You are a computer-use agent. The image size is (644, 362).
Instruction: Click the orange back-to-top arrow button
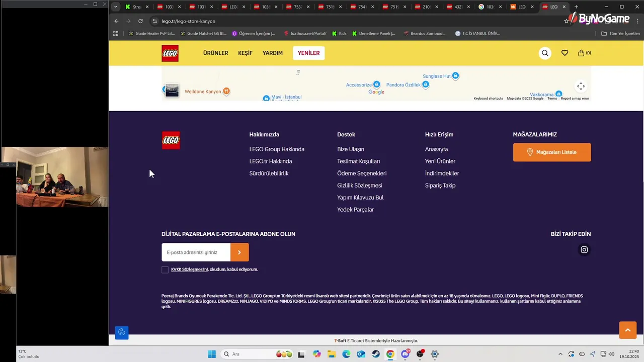pos(627,330)
